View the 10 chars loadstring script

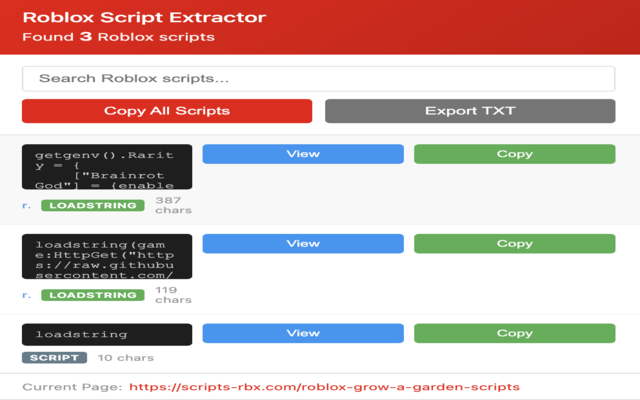pyautogui.click(x=303, y=333)
